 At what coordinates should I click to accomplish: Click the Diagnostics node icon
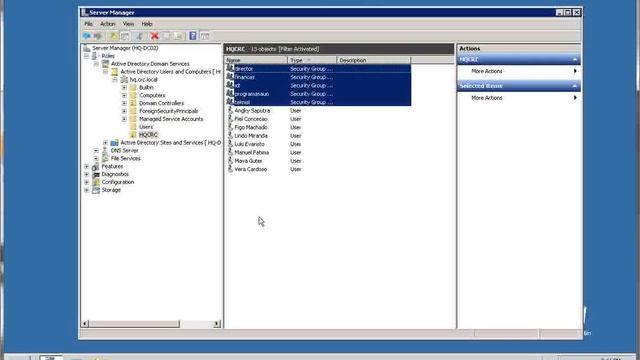pyautogui.click(x=96, y=174)
